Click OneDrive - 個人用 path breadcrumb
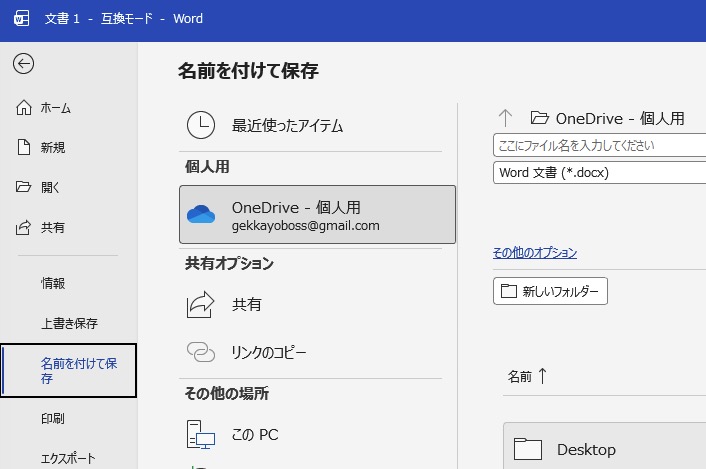 [x=620, y=118]
